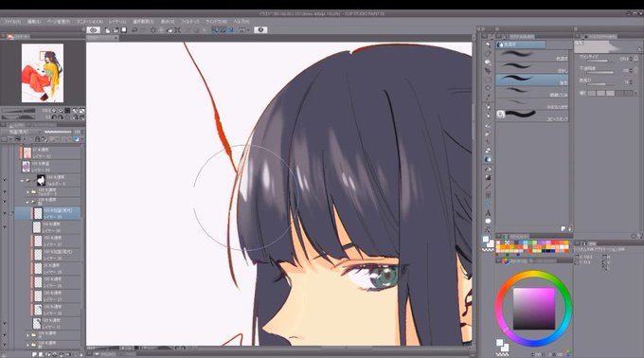The image size is (644, 358).
Task: Open the ファイル (File) menu
Action: click(x=11, y=22)
